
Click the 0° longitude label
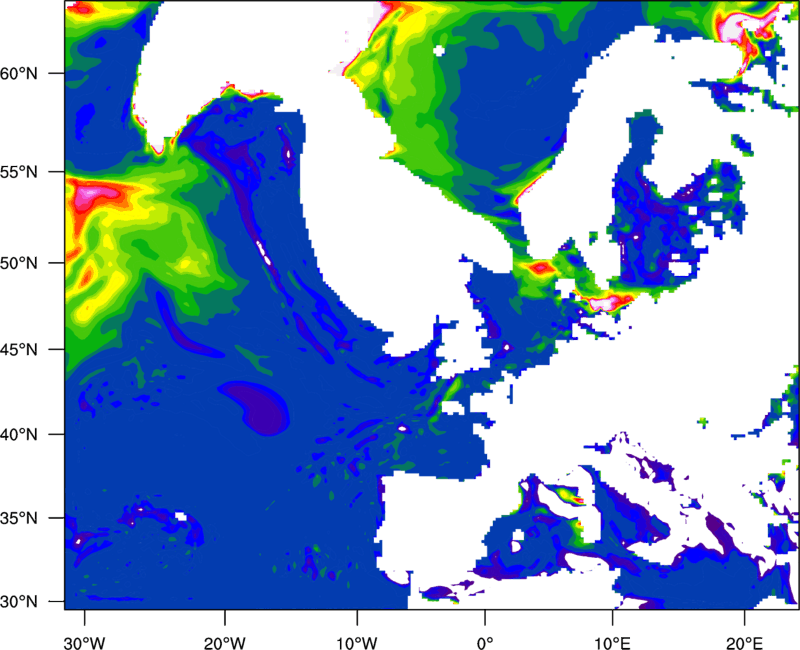pyautogui.click(x=485, y=643)
